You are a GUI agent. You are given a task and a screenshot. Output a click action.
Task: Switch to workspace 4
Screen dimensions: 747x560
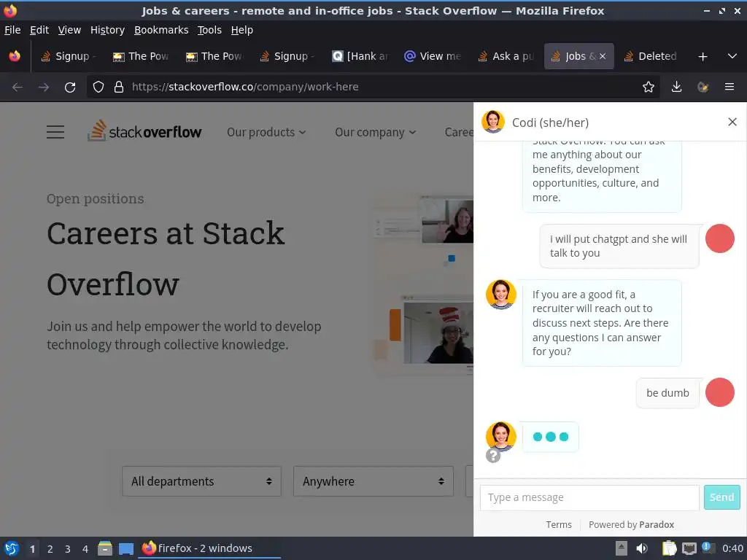click(85, 549)
